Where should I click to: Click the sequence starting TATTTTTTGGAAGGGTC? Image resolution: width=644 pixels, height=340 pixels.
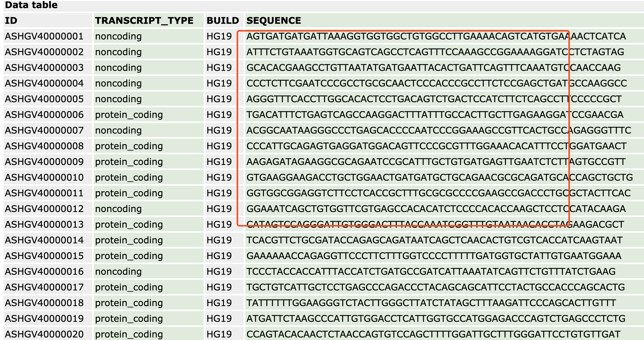click(431, 303)
